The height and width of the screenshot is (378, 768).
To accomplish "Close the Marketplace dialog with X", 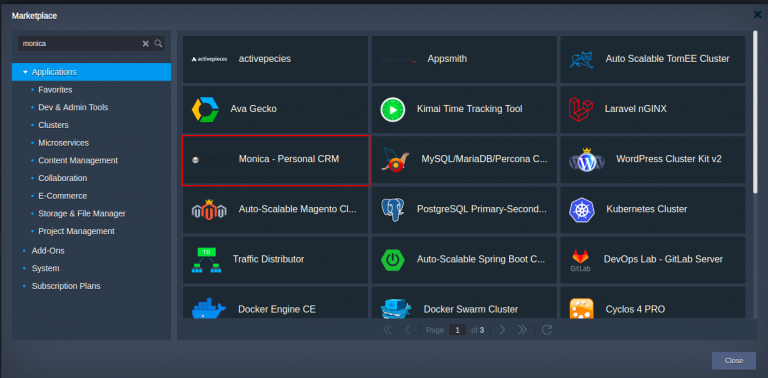I will pyautogui.click(x=757, y=15).
